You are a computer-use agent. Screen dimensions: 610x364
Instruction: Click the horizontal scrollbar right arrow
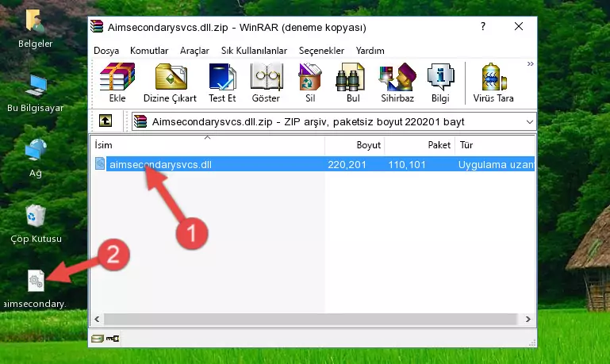click(528, 320)
